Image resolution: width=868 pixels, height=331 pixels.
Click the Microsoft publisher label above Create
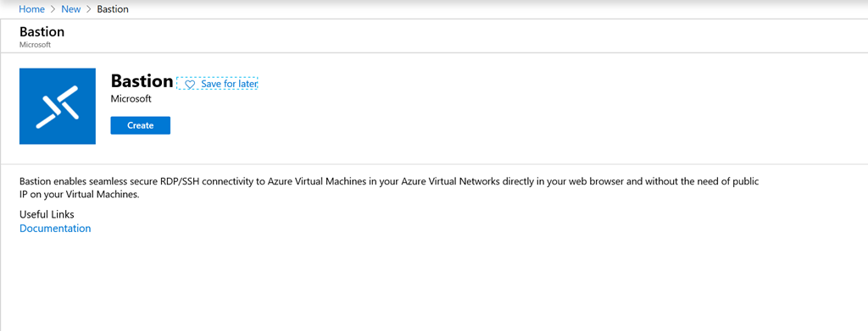tap(131, 99)
